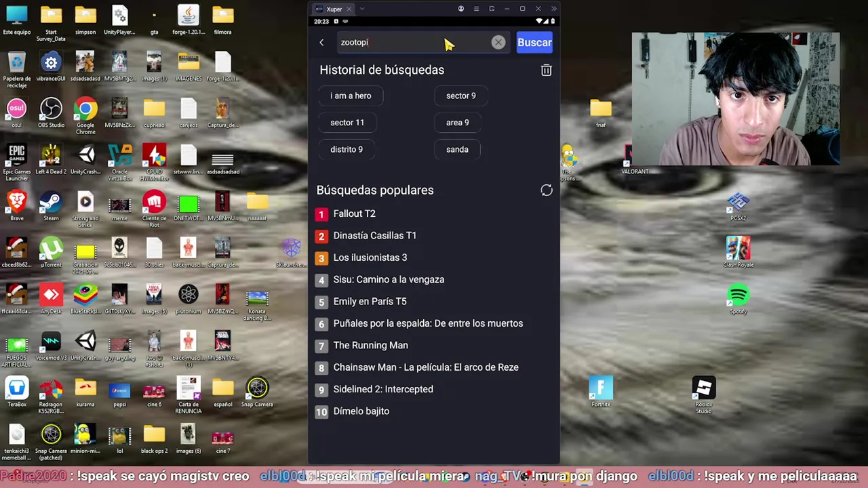This screenshot has height=488, width=868.
Task: Select the PCSX2 desktop icon
Action: point(738,206)
